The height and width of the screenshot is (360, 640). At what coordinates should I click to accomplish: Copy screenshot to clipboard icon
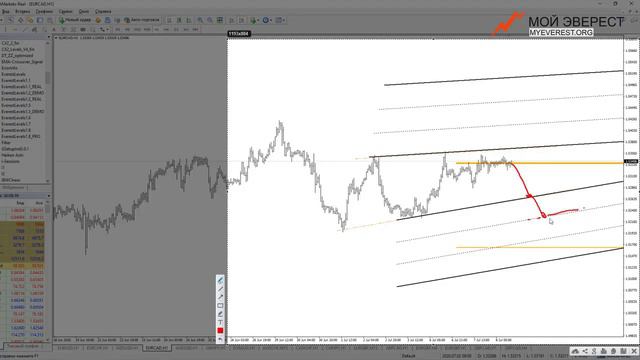pos(613,351)
